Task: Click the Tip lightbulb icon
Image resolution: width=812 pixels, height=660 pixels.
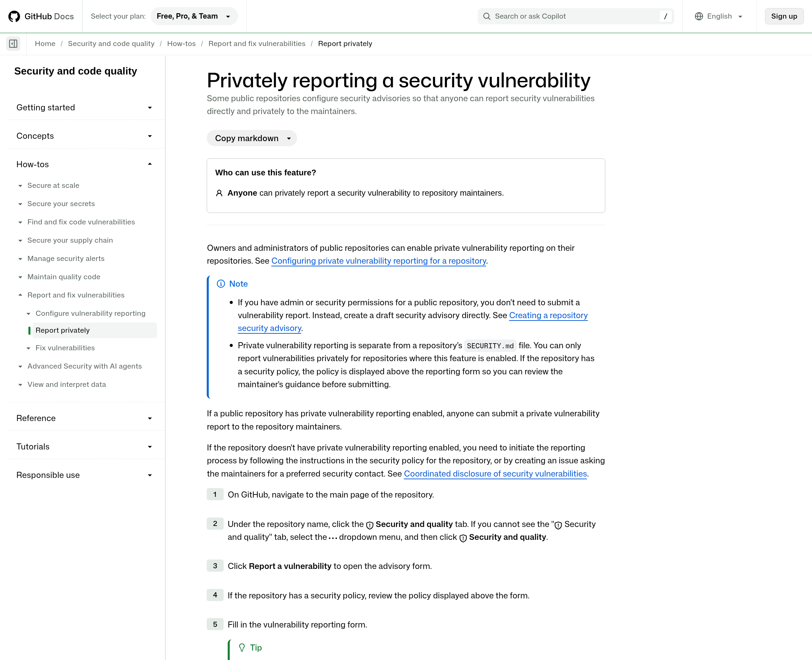Action: [242, 647]
